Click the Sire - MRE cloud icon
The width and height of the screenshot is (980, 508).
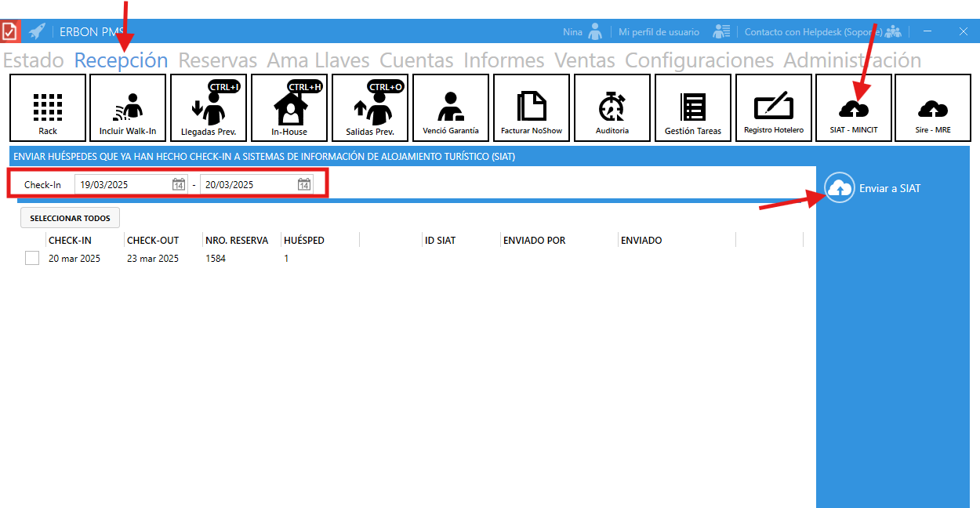933,107
